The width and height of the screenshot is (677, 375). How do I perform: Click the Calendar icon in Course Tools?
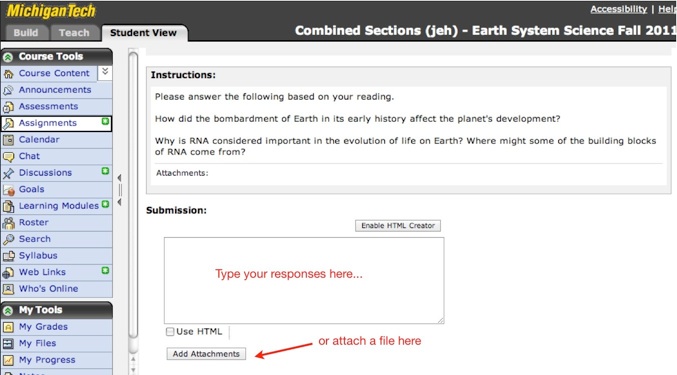(8, 140)
